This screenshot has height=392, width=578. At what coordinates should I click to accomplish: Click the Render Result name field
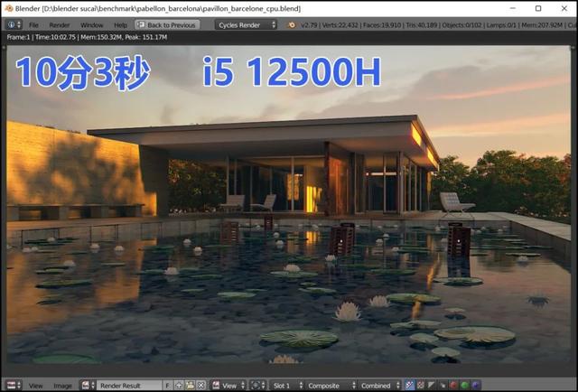(129, 386)
